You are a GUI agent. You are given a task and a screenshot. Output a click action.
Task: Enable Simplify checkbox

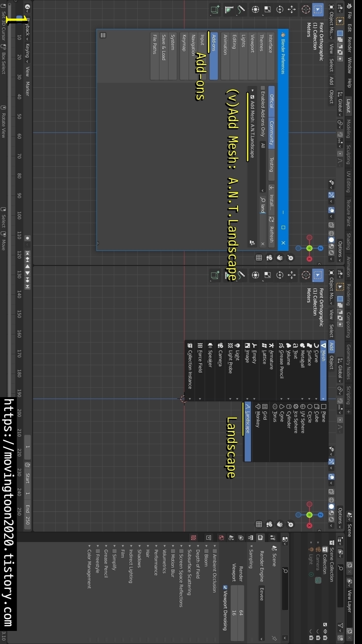114,551
